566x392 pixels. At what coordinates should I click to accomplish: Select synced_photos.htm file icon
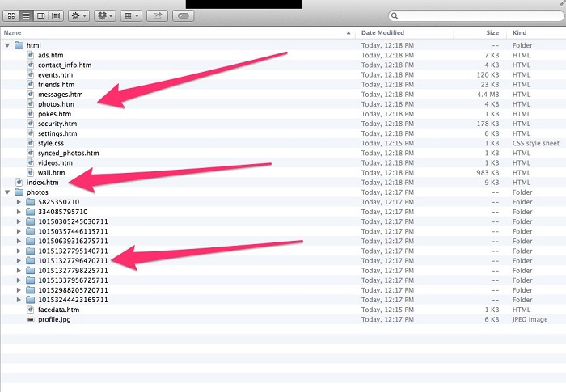(x=31, y=153)
